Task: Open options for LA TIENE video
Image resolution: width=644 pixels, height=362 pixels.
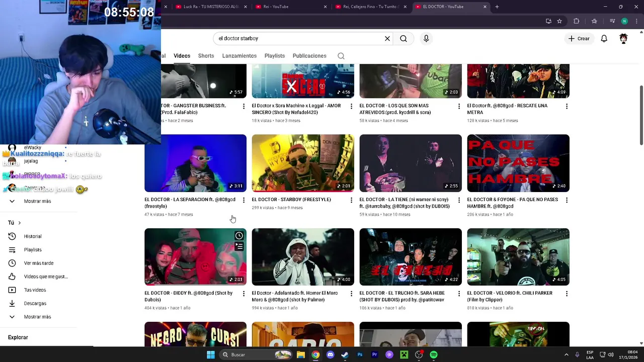Action: coord(459,200)
